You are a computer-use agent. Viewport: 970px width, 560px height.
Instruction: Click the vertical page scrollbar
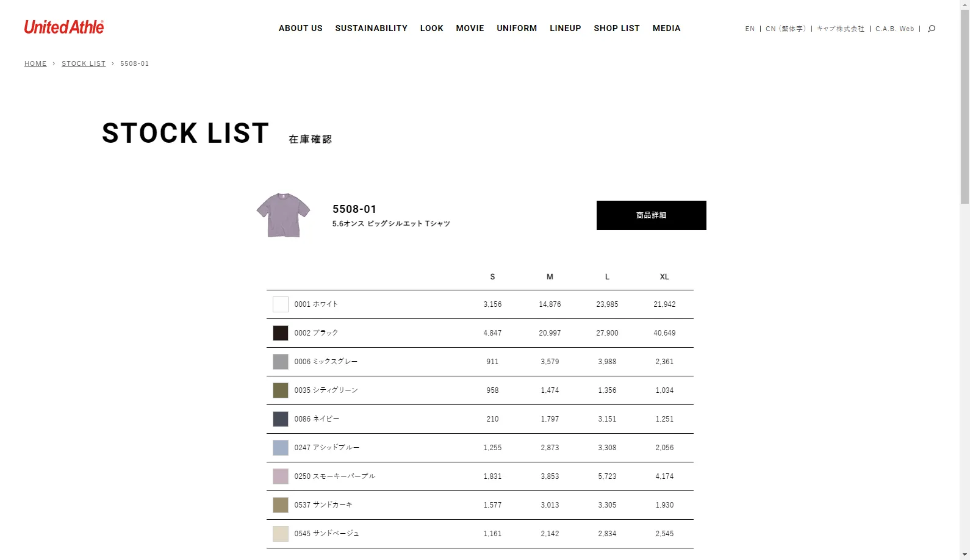pyautogui.click(x=965, y=280)
